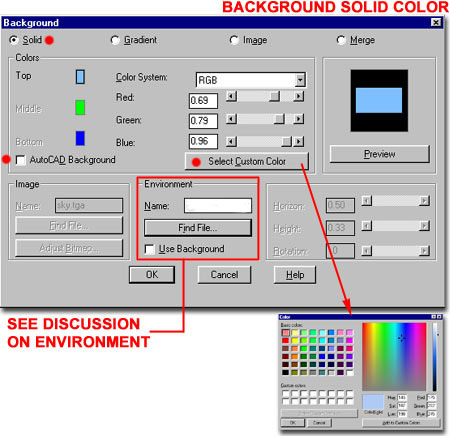Select the Image radio button

coord(234,40)
